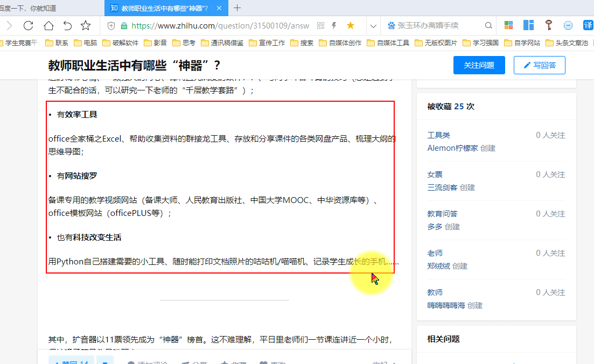Click the 赞同 14 upvote button
Viewport: 594px width, 364px height.
click(x=71, y=361)
